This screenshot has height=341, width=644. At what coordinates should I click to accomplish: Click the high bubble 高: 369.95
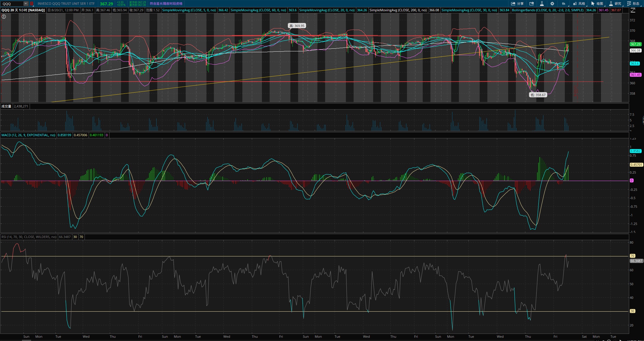pyautogui.click(x=297, y=26)
